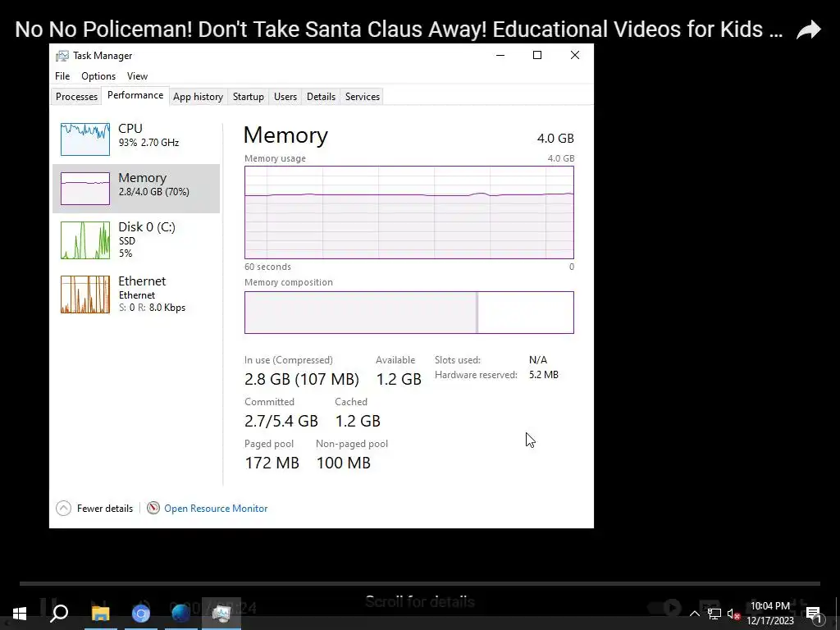Switch to the Users tab
Screen dimensions: 840x630
(x=285, y=97)
